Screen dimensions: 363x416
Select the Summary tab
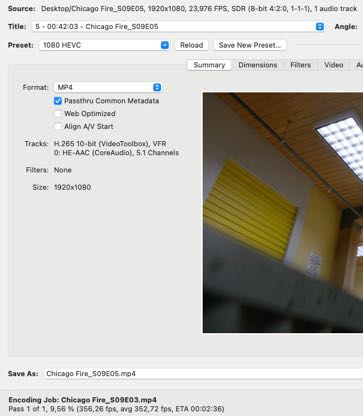[209, 65]
